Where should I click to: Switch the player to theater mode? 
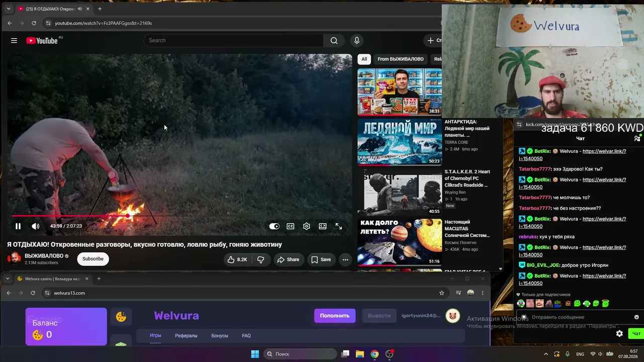tap(323, 226)
